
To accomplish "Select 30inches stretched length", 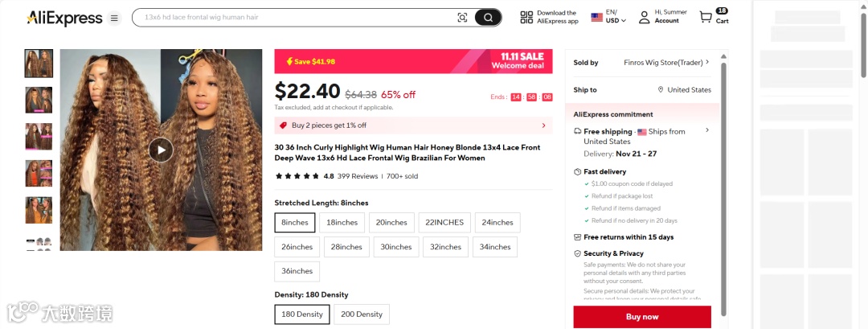I will coord(396,247).
